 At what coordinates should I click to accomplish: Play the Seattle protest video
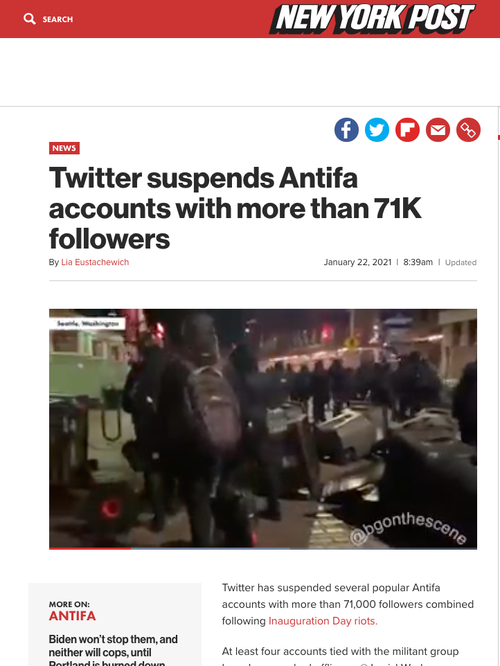263,429
